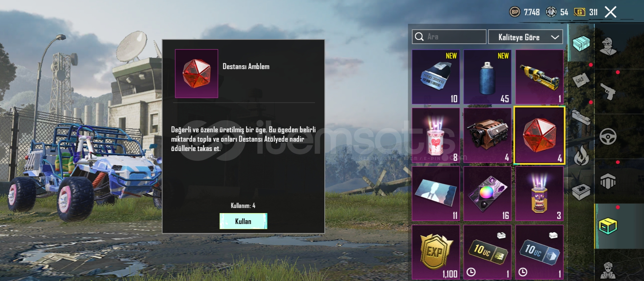Screen dimensions: 644x281
Task: Select the rainbow color palette card item
Action: click(x=487, y=194)
